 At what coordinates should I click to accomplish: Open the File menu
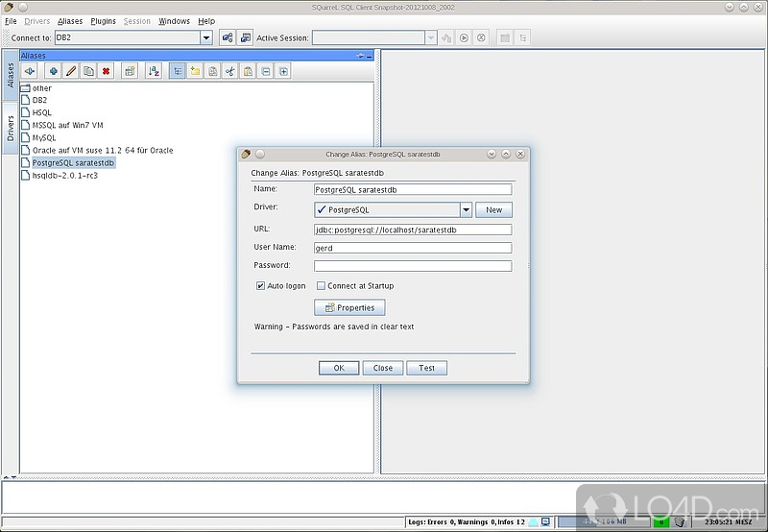[11, 21]
